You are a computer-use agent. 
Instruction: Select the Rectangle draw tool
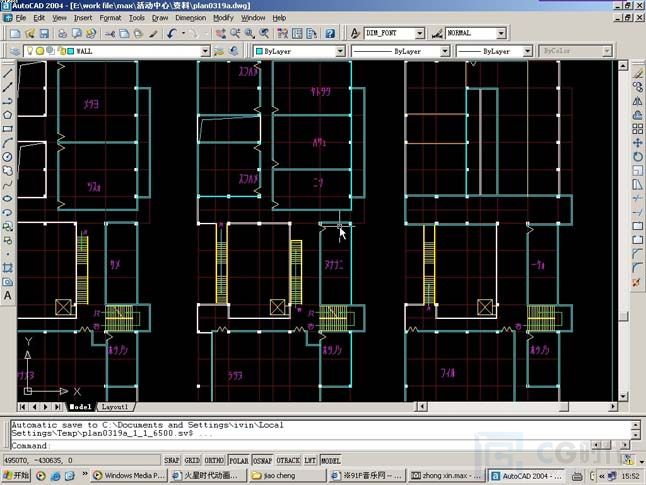pyautogui.click(x=7, y=129)
